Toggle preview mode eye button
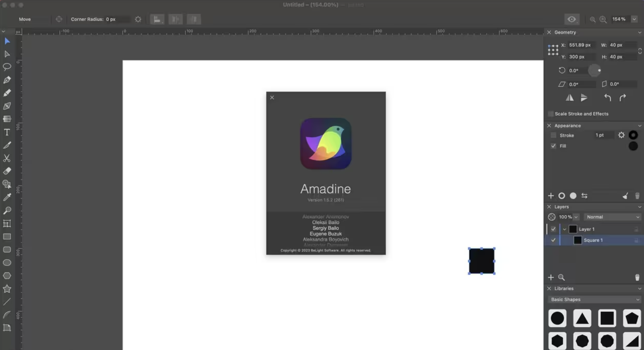 pyautogui.click(x=572, y=19)
